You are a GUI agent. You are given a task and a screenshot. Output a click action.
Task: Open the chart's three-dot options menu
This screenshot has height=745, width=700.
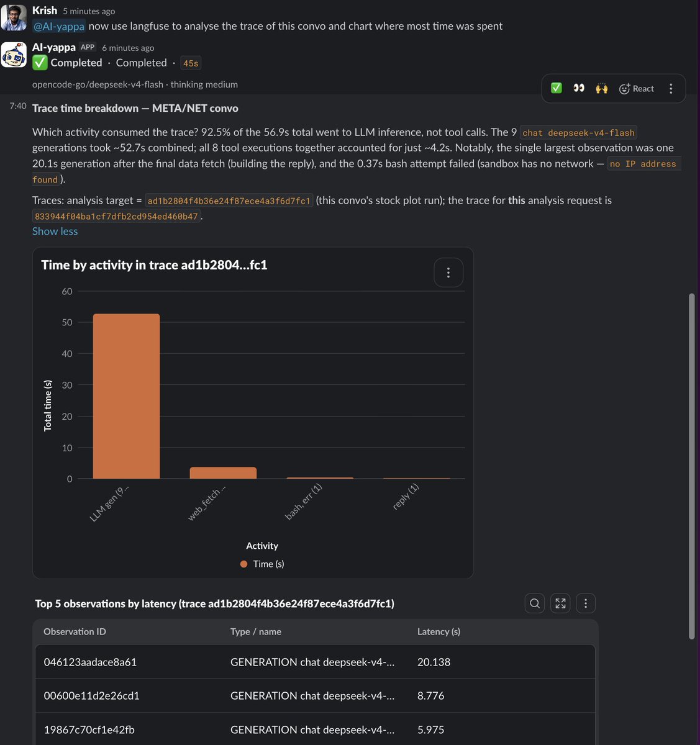coord(448,273)
